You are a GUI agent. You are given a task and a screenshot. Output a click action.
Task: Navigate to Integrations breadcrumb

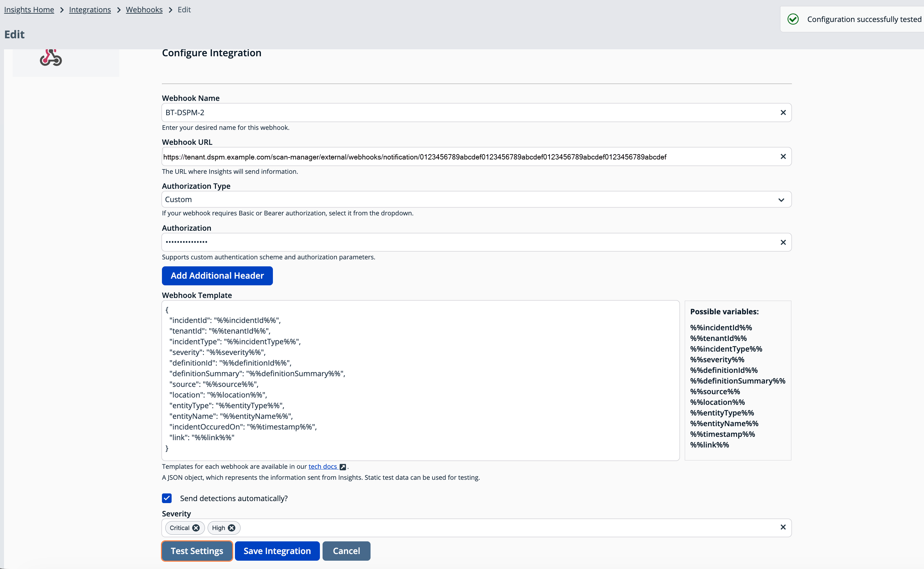tap(90, 9)
